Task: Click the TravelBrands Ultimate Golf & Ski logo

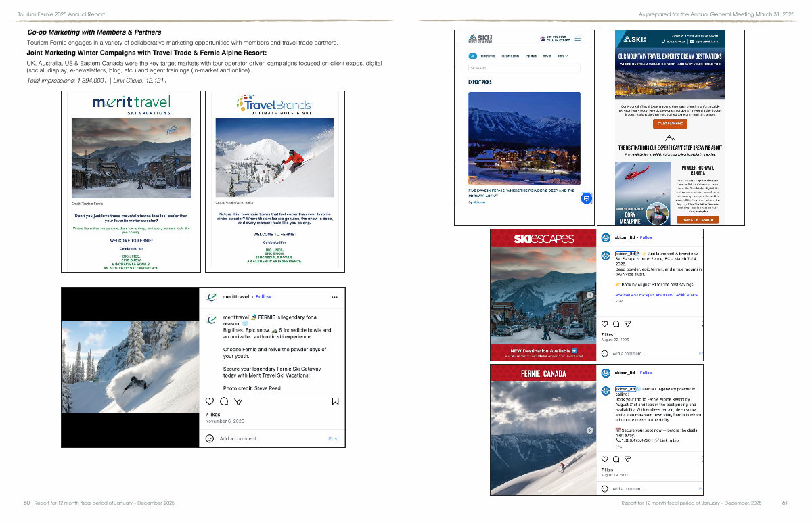Action: pyautogui.click(x=274, y=105)
